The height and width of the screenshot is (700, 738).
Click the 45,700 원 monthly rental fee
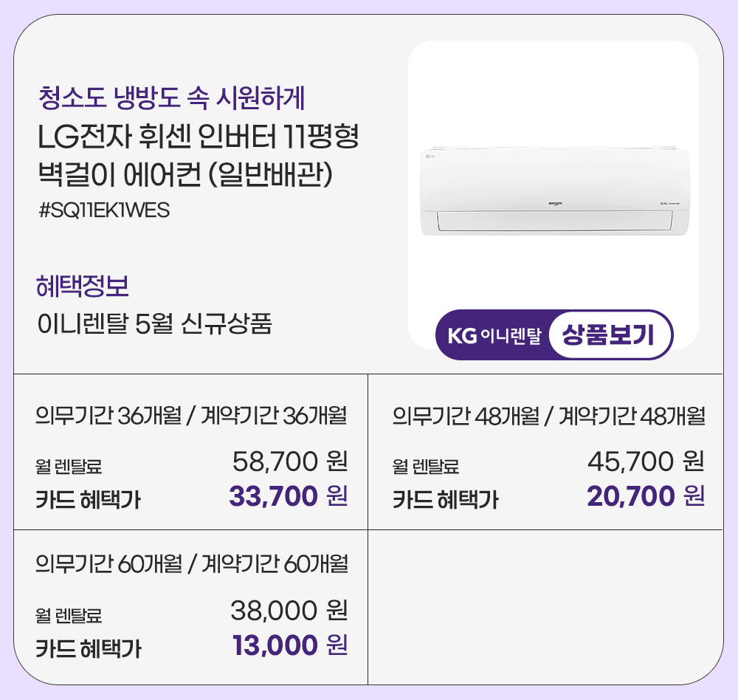pos(646,463)
